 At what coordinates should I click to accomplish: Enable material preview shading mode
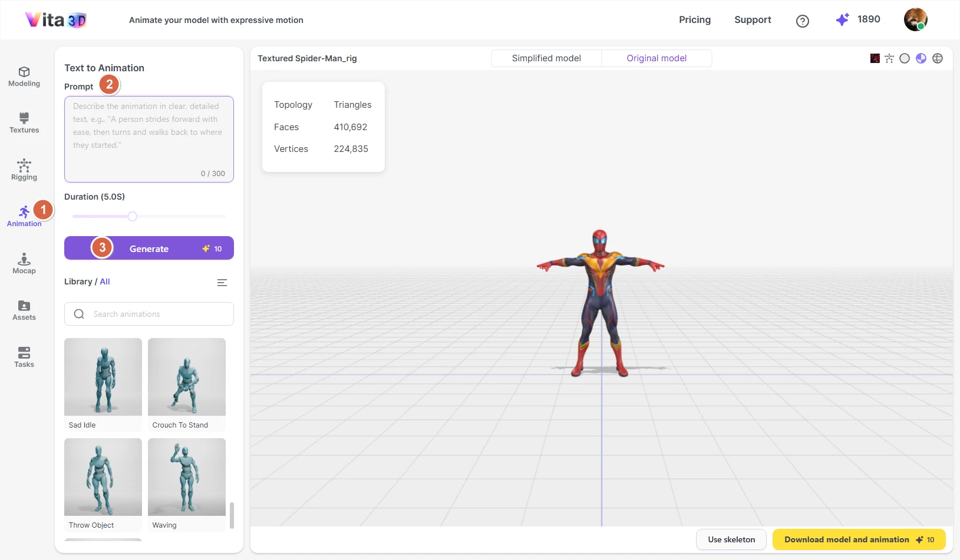pos(921,58)
